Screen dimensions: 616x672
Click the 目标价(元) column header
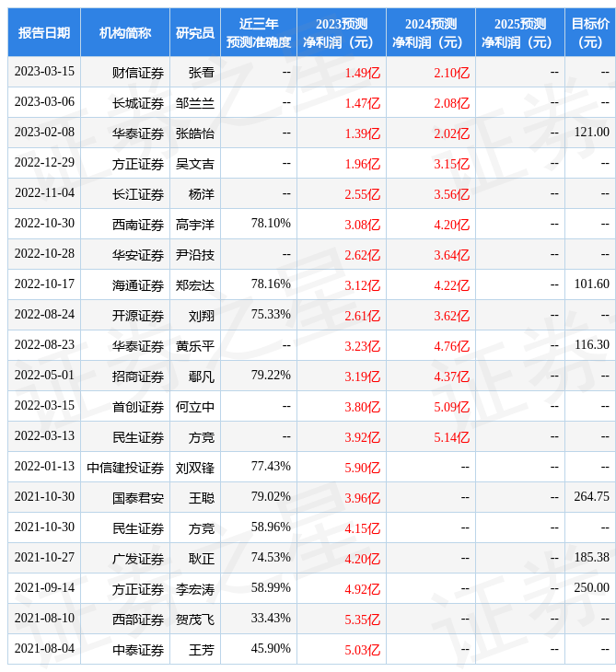(x=589, y=32)
